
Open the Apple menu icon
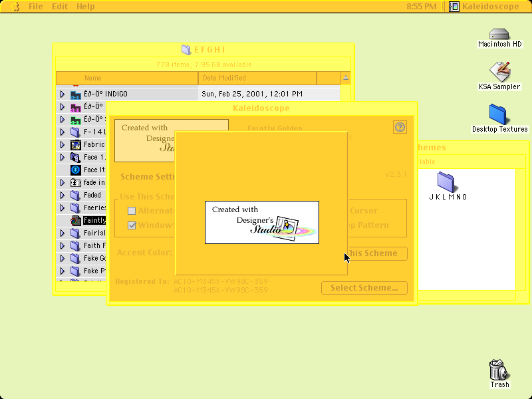point(15,7)
